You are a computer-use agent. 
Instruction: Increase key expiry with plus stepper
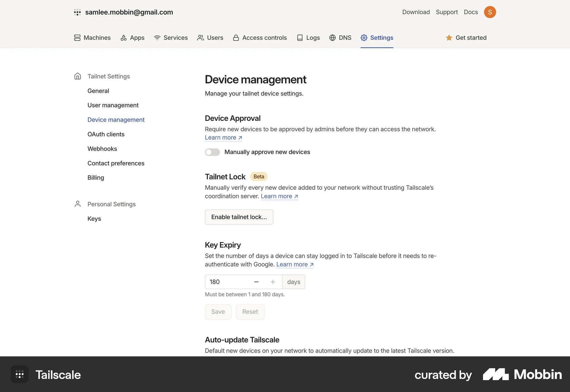[273, 282]
